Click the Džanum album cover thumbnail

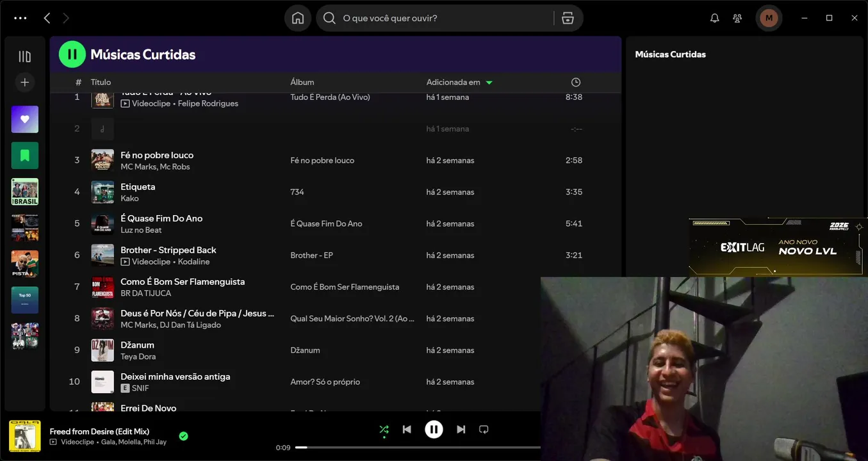tap(102, 350)
